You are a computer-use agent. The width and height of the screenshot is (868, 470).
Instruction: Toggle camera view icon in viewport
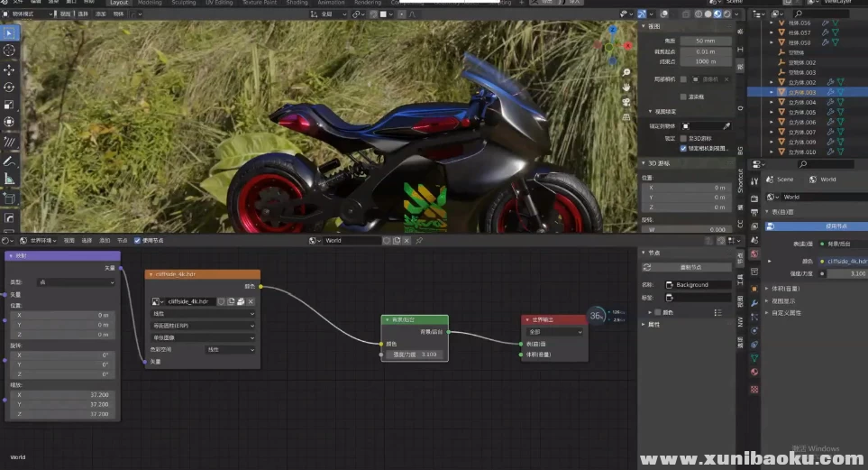(x=626, y=101)
